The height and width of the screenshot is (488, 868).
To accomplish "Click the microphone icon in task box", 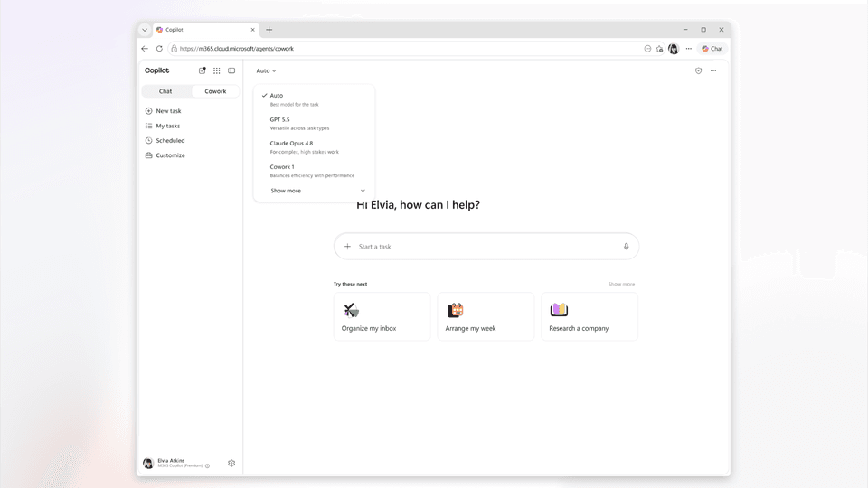I will (626, 247).
